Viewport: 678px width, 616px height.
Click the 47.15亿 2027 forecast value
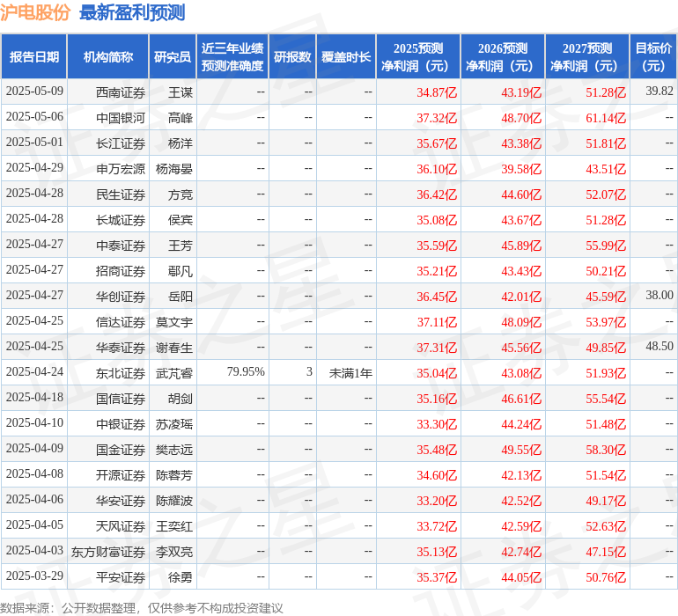(x=606, y=552)
